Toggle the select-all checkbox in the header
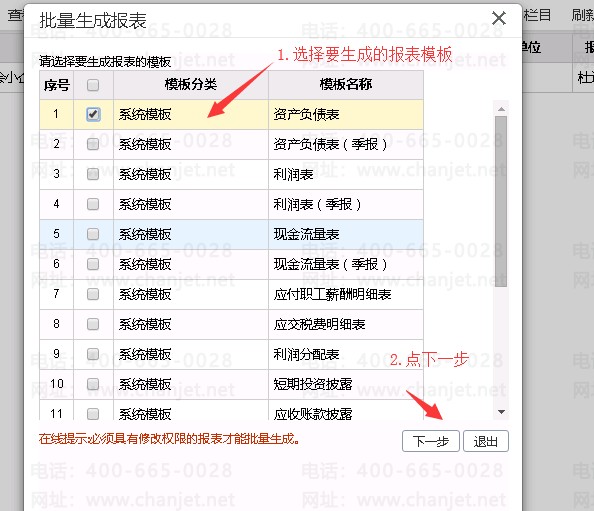 pos(93,85)
